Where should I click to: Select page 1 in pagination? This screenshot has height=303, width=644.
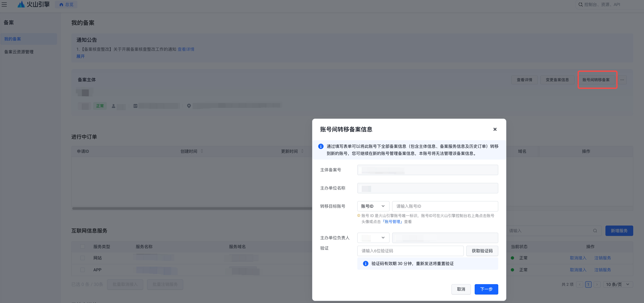tap(588, 284)
